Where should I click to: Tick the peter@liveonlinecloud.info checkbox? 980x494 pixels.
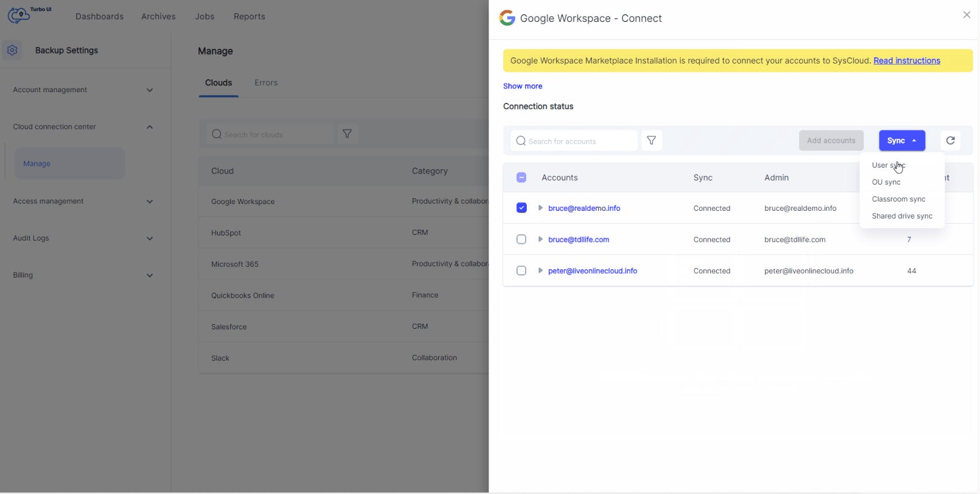click(x=521, y=271)
